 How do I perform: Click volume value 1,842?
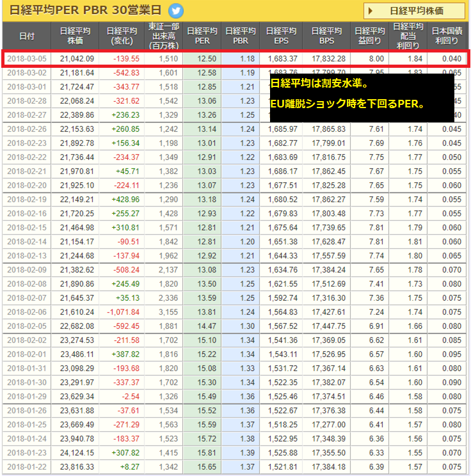168,242
